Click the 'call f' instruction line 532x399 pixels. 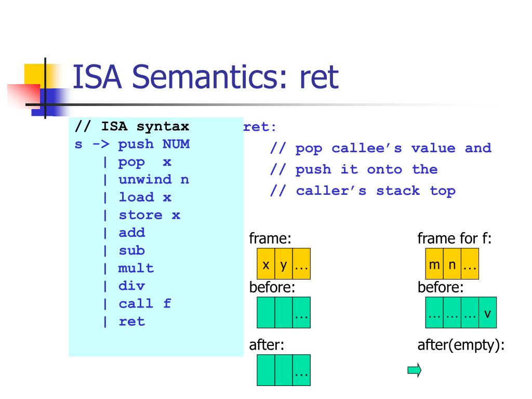coord(137,303)
